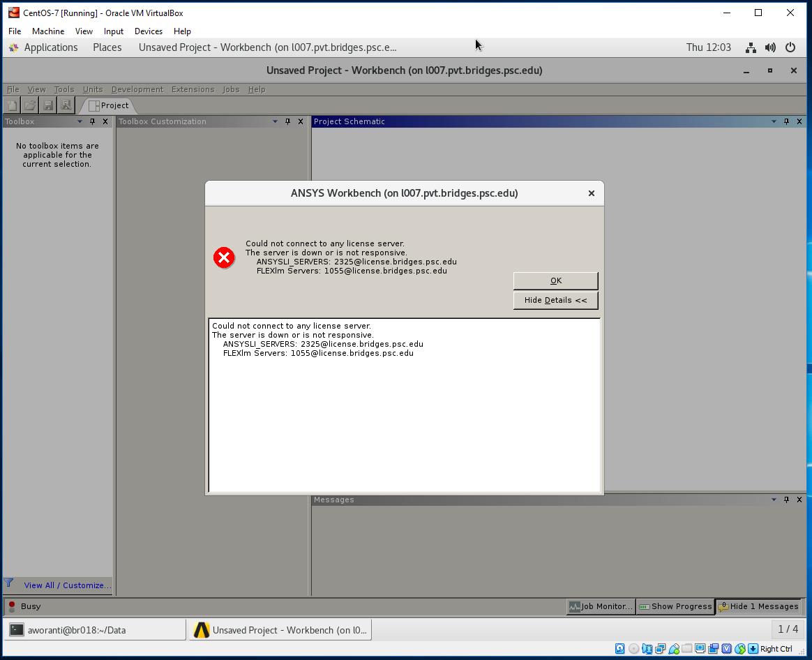Click the 1 / 4 workspace switcher
This screenshot has width=812, height=660.
[788, 629]
